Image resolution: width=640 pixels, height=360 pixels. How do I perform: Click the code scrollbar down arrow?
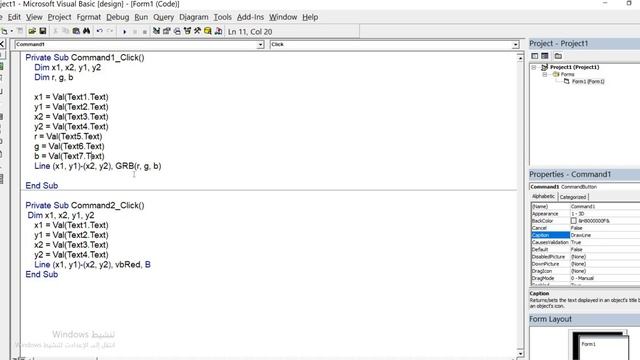520,353
